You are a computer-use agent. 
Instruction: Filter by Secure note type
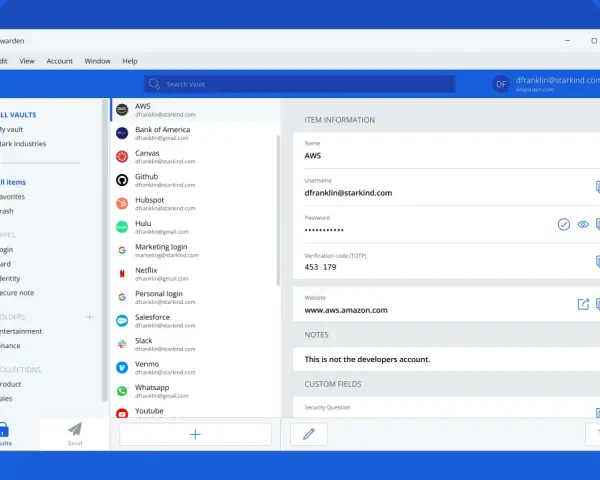[17, 293]
